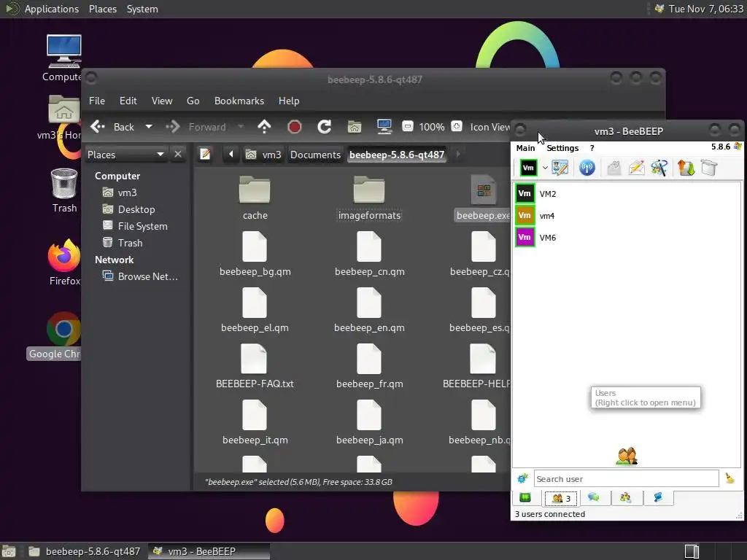Zoom in using the plus icon

(457, 126)
